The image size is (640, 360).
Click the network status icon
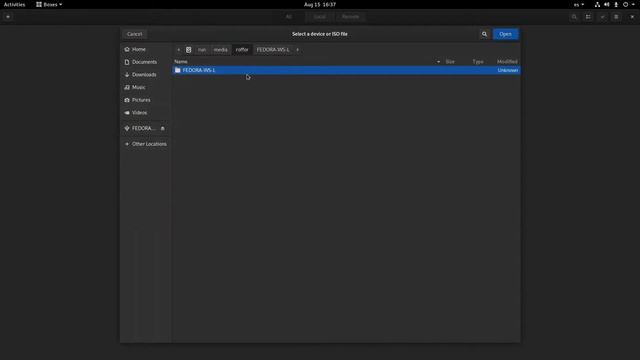(x=597, y=4)
